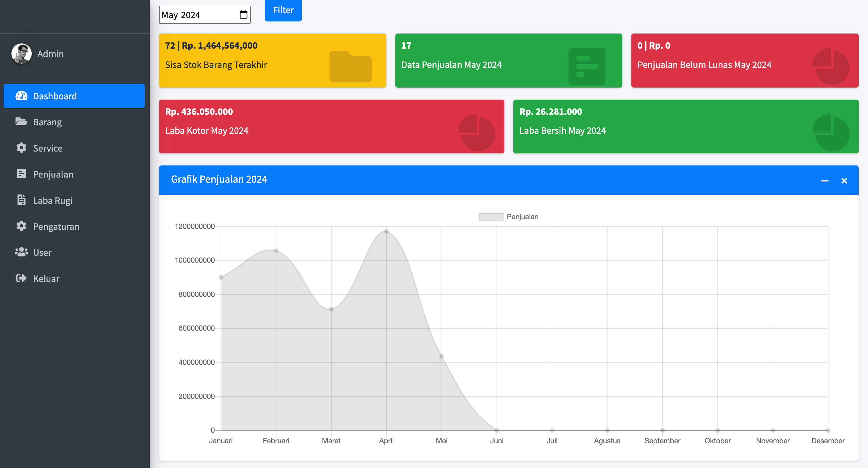Click the April data point on chart
The height and width of the screenshot is (468, 868).
pos(387,231)
